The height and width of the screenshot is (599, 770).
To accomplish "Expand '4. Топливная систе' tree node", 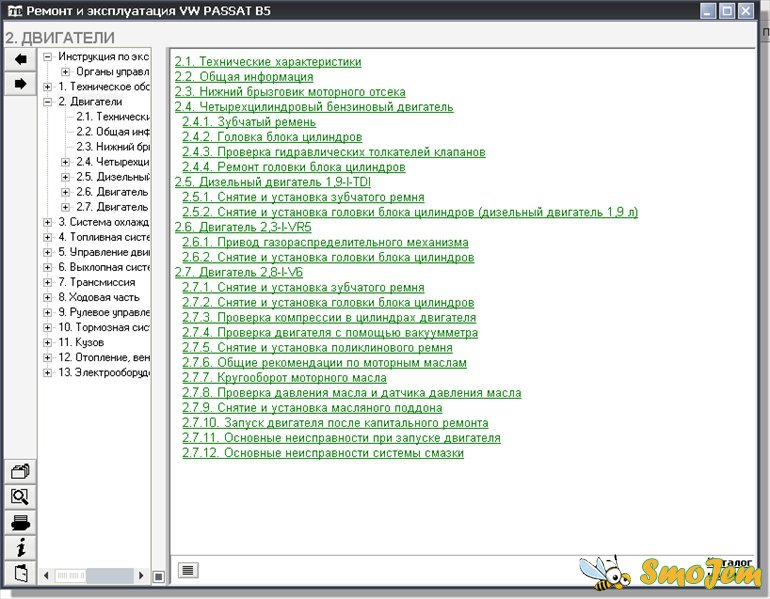I will coord(48,237).
